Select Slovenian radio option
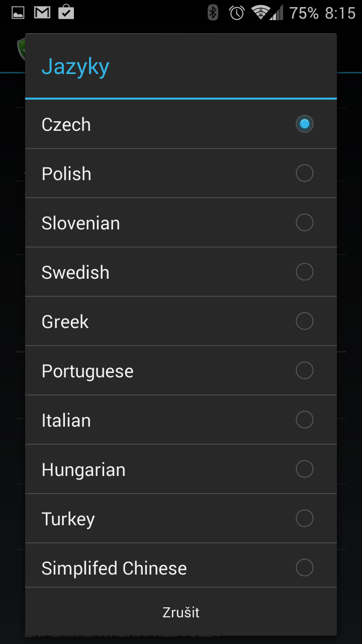Screen dimensions: 362x644 click(x=304, y=222)
